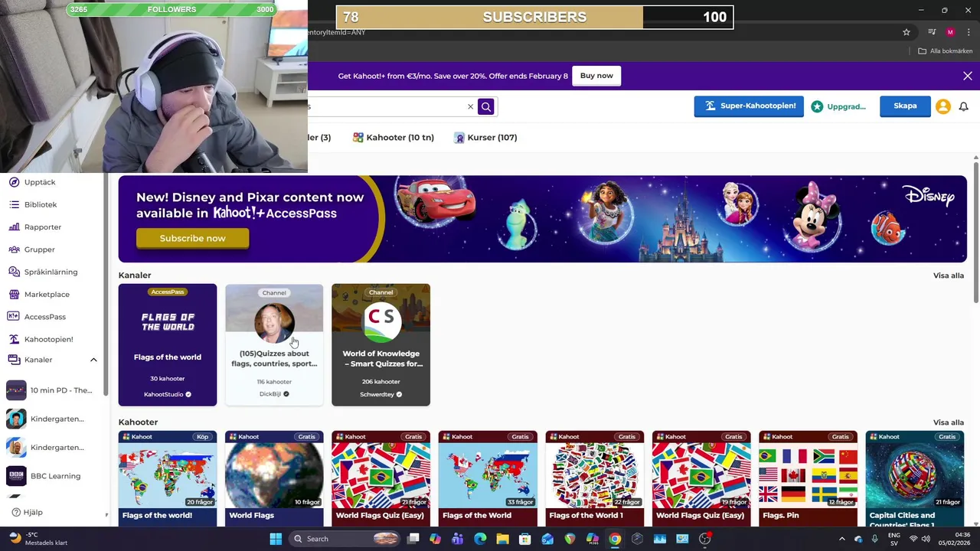Open World of Knowledge channel card
This screenshot has height=551, width=980.
pyautogui.click(x=381, y=345)
